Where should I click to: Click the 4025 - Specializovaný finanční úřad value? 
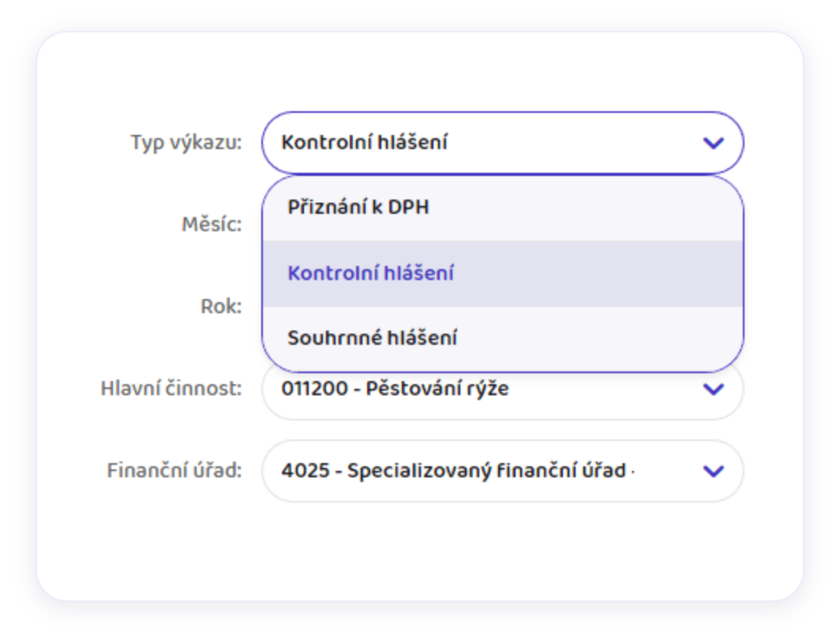coord(458,471)
